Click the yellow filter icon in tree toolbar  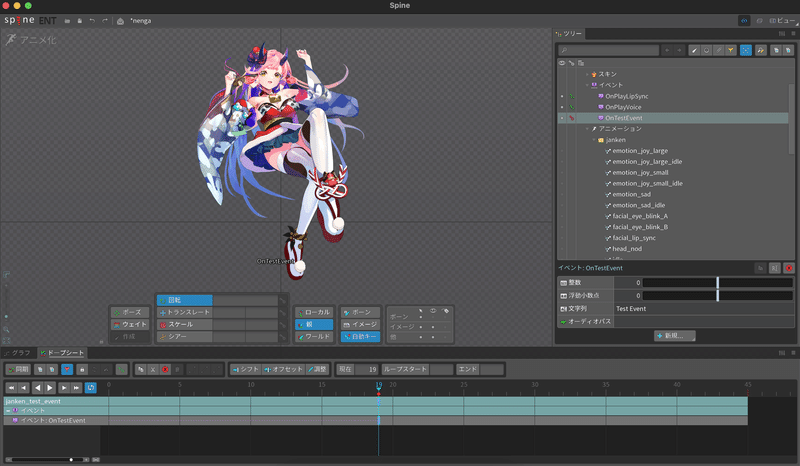coord(731,50)
